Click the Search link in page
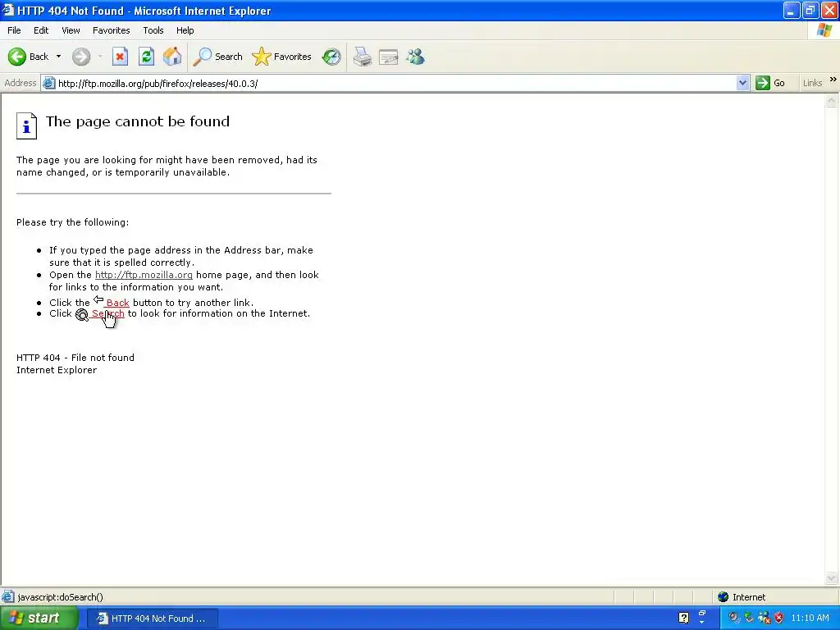This screenshot has height=630, width=840. [107, 313]
